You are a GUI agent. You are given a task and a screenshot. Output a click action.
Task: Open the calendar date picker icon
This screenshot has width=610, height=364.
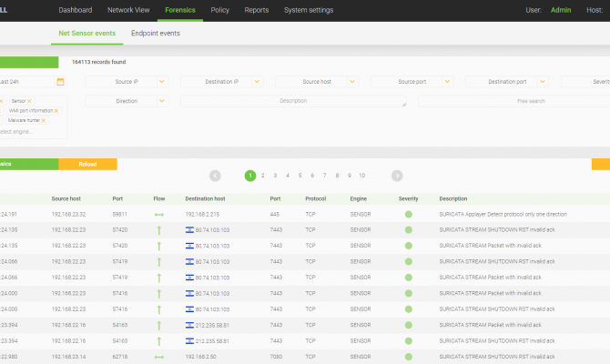[x=60, y=82]
